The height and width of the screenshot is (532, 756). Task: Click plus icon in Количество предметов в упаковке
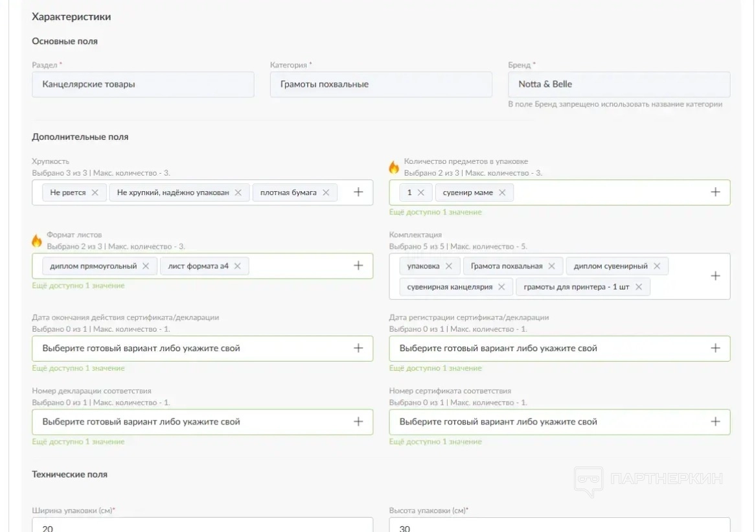pyautogui.click(x=715, y=192)
